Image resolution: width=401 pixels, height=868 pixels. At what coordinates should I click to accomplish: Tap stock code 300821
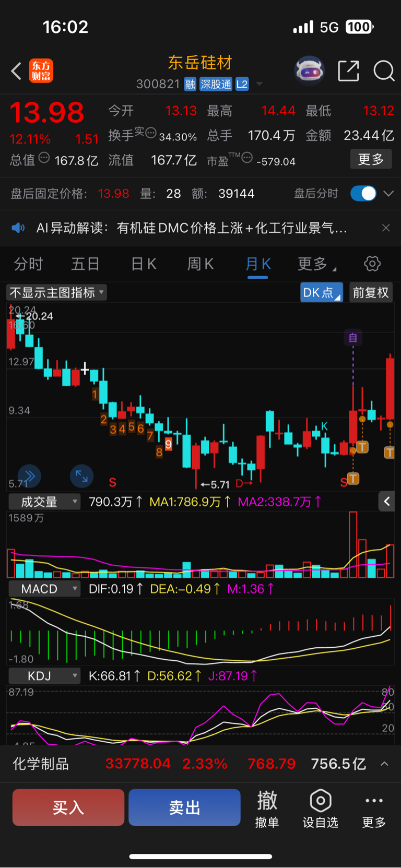(158, 84)
